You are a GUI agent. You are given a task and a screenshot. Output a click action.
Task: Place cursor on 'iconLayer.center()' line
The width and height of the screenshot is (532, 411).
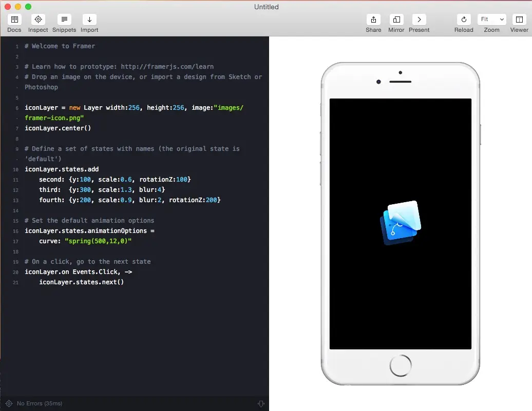coord(58,128)
